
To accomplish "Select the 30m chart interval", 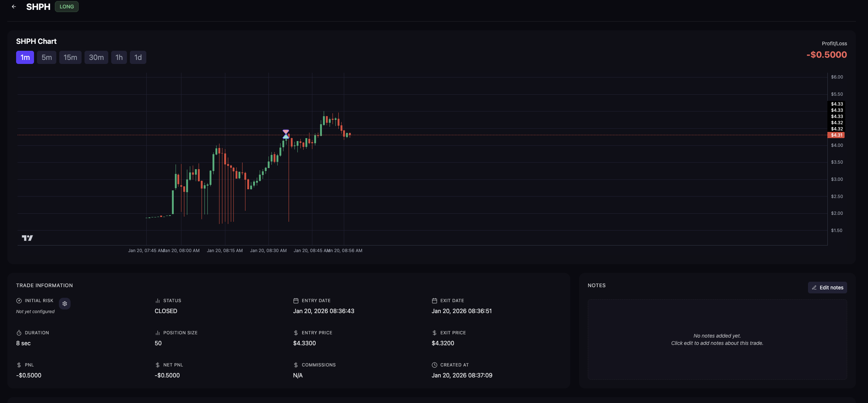I will pyautogui.click(x=96, y=57).
